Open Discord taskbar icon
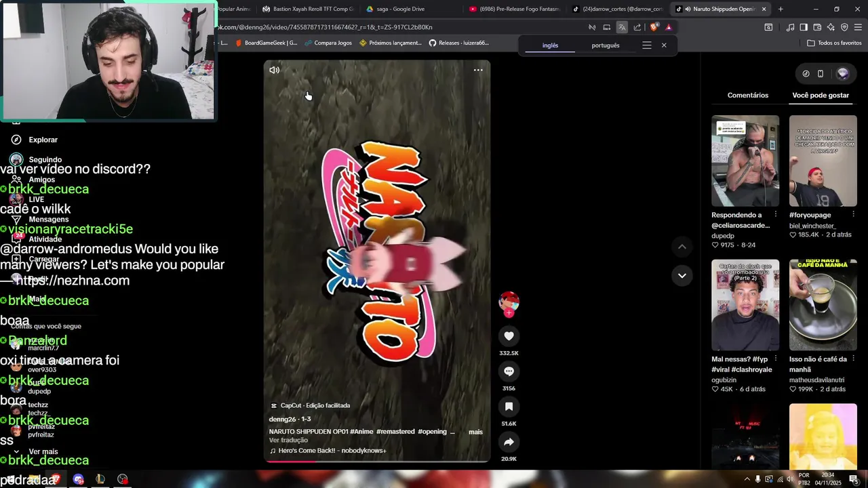The height and width of the screenshot is (488, 868). click(x=79, y=479)
